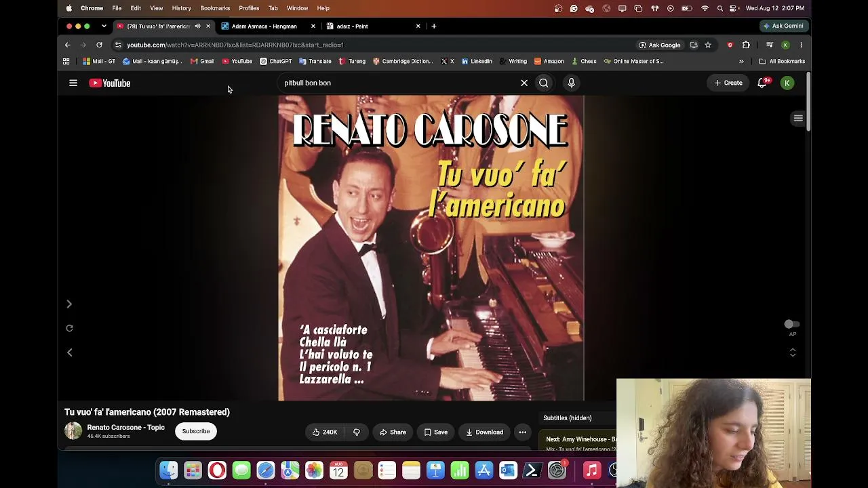The height and width of the screenshot is (488, 868).
Task: Dislike the video with thumbs down
Action: pyautogui.click(x=357, y=432)
